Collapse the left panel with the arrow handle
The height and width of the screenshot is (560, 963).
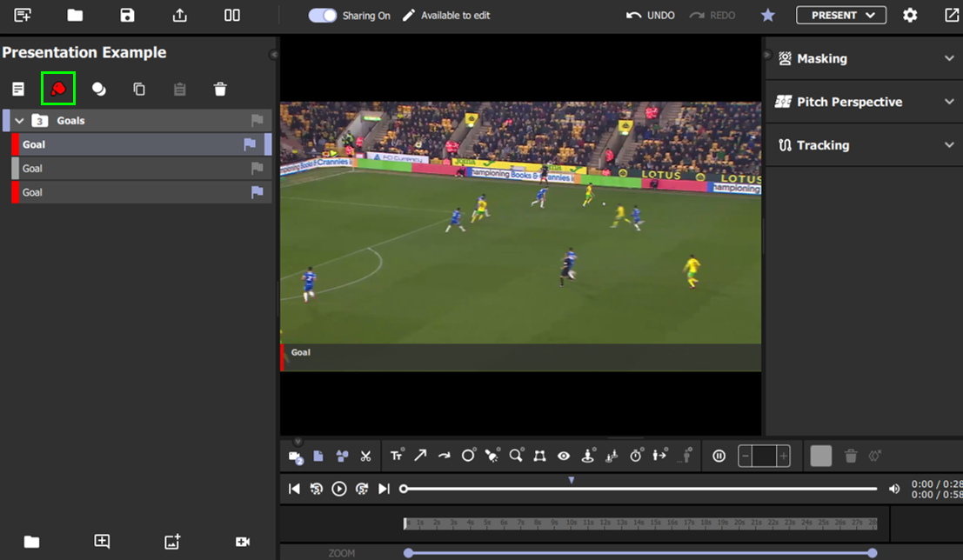[273, 55]
